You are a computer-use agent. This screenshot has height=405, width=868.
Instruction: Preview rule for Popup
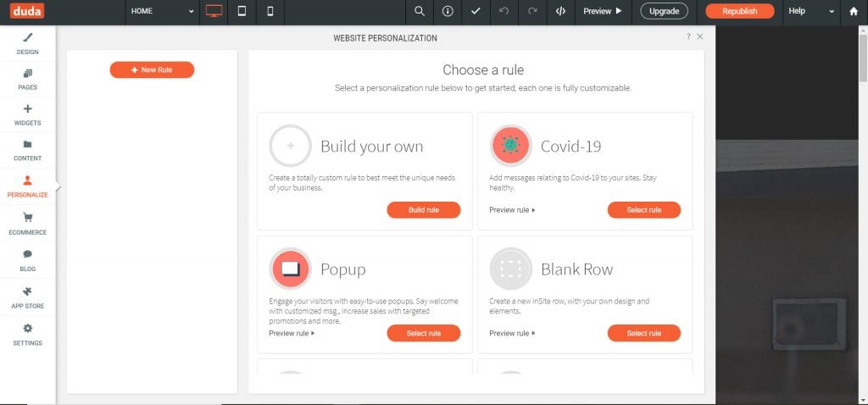(x=292, y=333)
